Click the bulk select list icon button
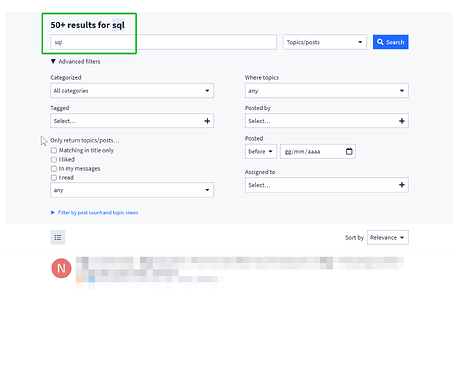This screenshot has width=457, height=375. click(x=58, y=237)
